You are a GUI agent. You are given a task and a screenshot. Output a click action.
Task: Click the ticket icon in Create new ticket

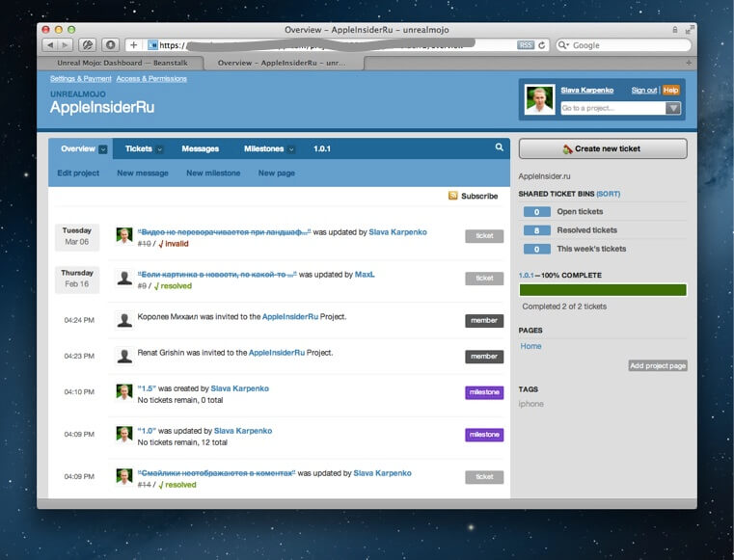tap(567, 148)
